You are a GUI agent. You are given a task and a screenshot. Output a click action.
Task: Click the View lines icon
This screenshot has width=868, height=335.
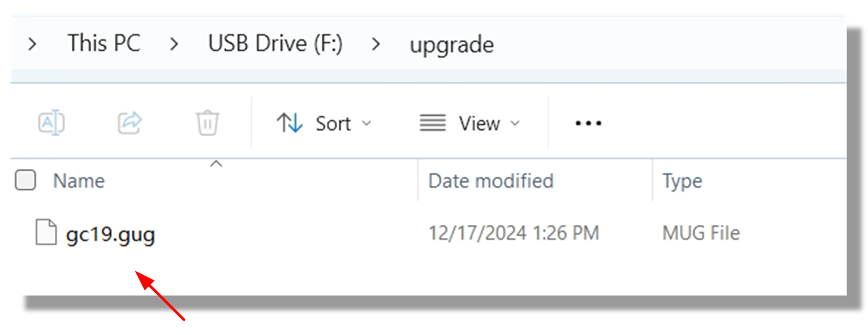pyautogui.click(x=433, y=123)
